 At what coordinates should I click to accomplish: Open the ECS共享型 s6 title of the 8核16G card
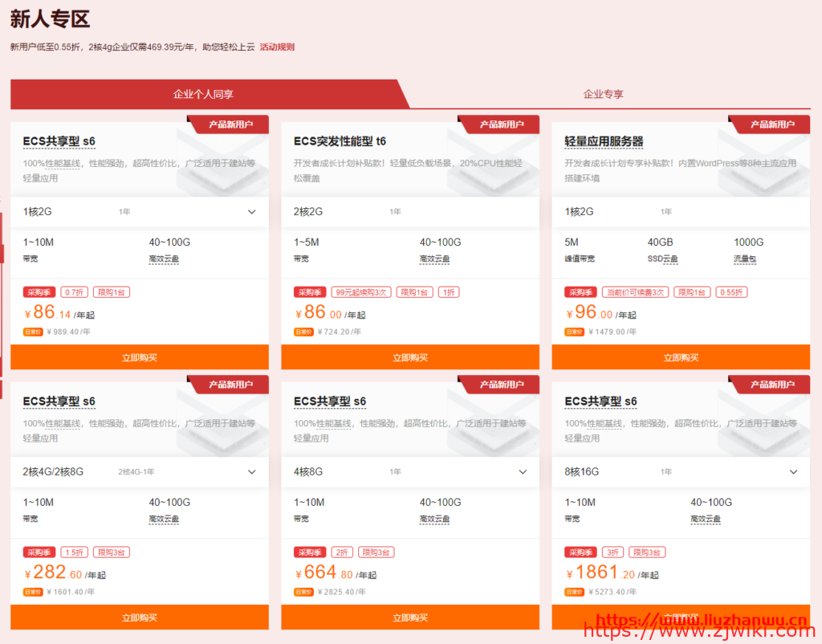(x=600, y=401)
